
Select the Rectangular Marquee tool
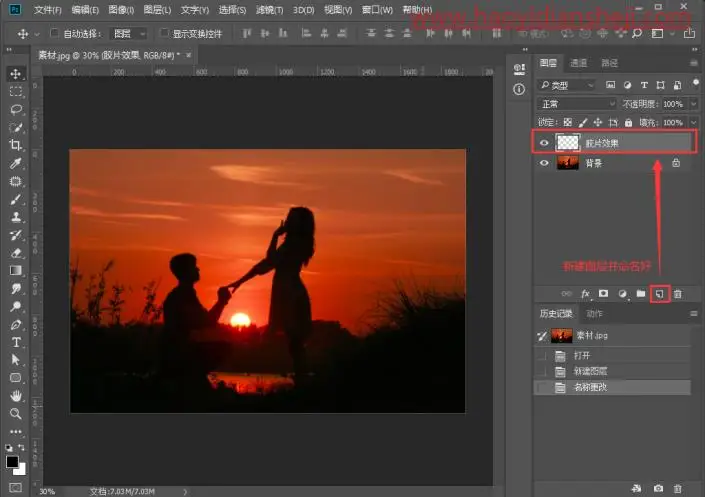pos(16,92)
